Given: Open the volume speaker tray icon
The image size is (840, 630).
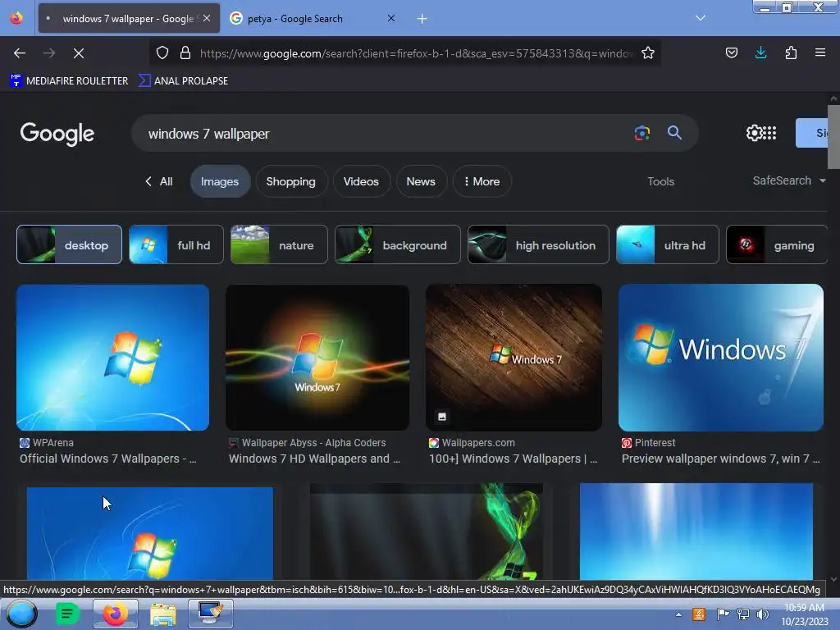Looking at the screenshot, I should 762,614.
